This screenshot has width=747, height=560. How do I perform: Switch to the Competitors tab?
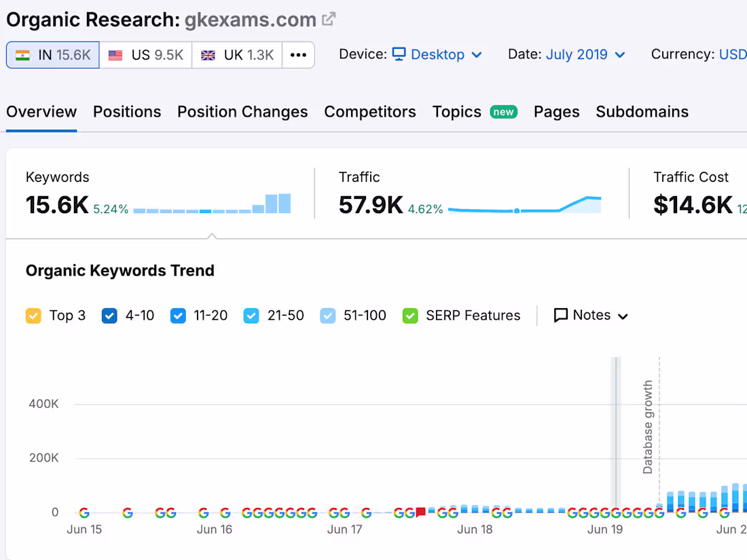(x=370, y=111)
